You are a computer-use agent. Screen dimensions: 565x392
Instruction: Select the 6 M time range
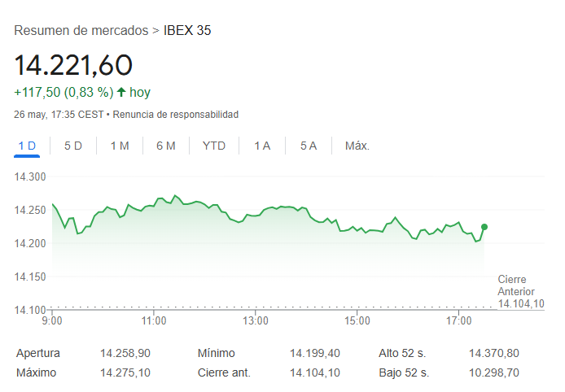coord(166,146)
